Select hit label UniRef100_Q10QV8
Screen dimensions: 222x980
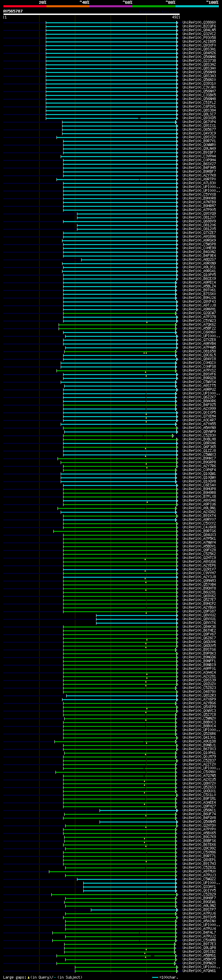pos(199,481)
